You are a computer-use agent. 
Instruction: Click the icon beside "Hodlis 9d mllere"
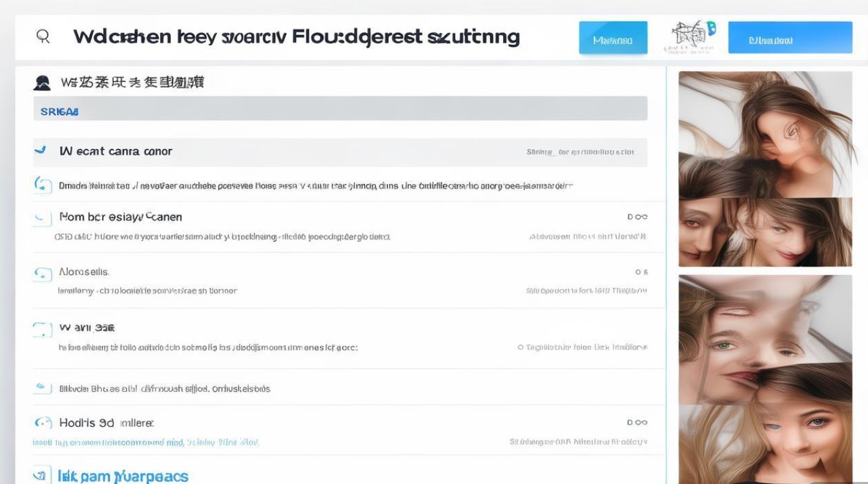pos(43,423)
